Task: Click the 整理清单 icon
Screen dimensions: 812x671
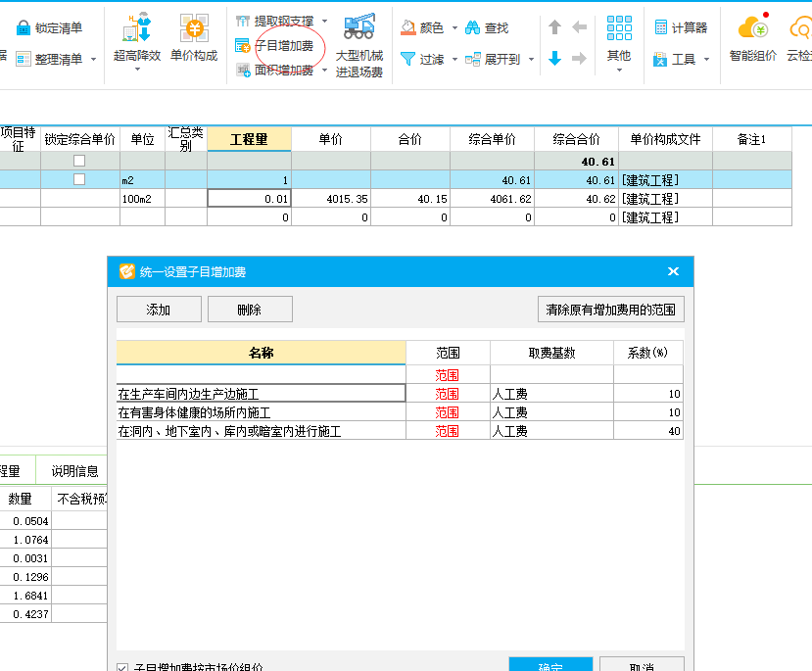Action: coord(24,59)
